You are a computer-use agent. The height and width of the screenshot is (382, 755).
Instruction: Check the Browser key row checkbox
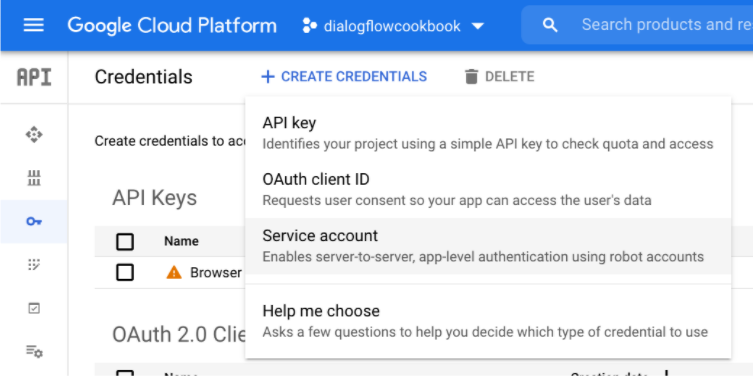125,273
